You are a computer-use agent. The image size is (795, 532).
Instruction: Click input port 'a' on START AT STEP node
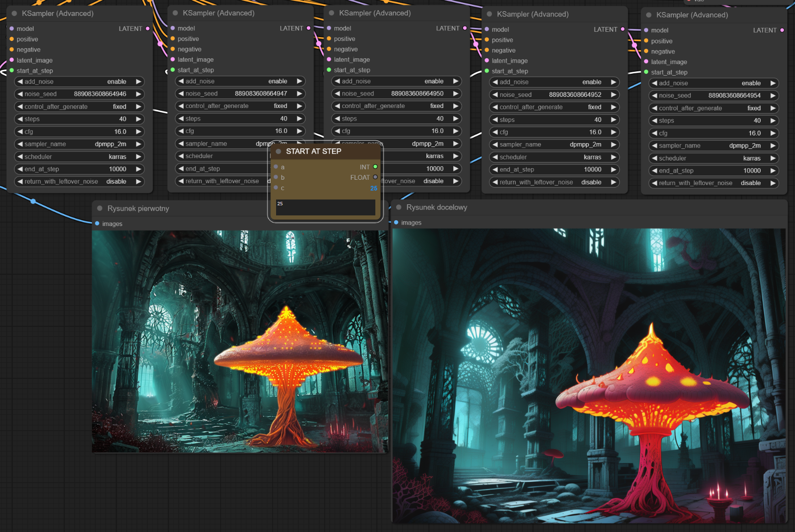276,167
